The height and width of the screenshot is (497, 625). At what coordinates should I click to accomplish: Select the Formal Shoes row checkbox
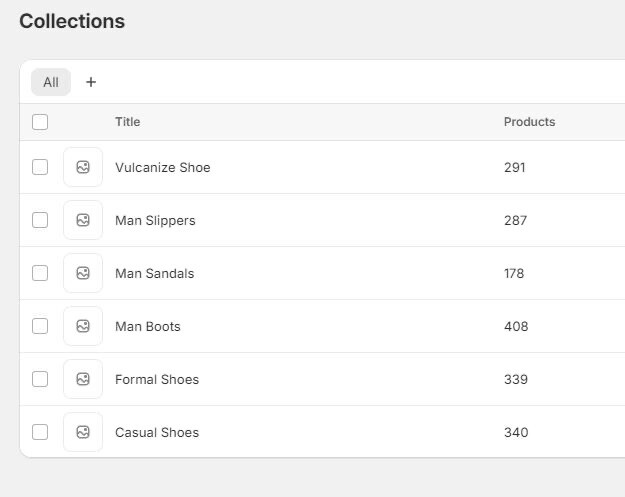click(x=40, y=379)
